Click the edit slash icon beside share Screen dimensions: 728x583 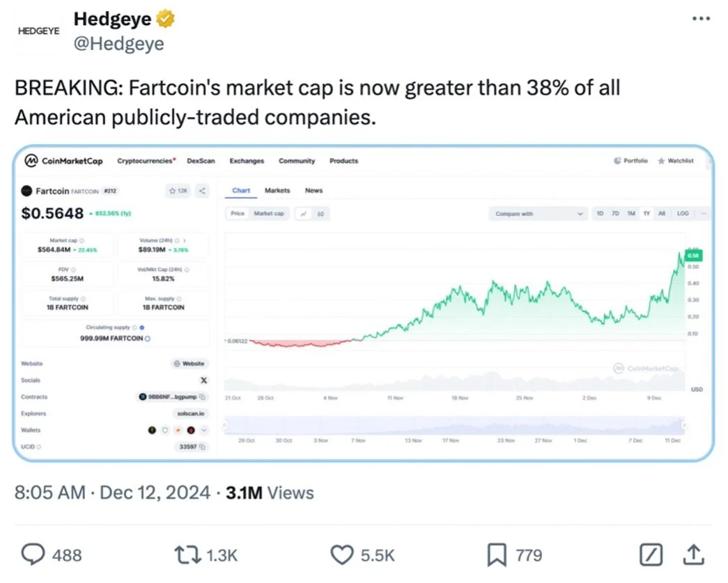(650, 554)
